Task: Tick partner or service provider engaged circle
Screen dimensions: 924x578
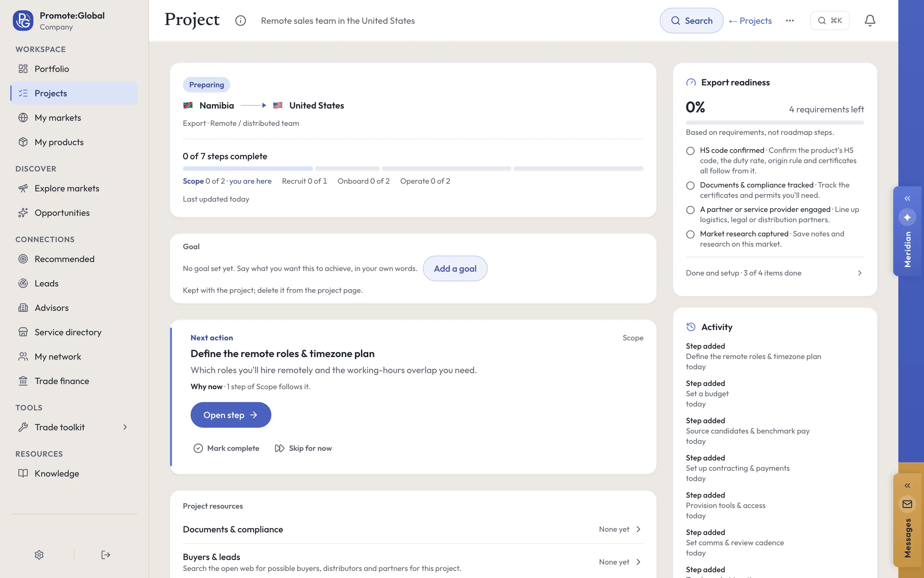Action: 690,210
